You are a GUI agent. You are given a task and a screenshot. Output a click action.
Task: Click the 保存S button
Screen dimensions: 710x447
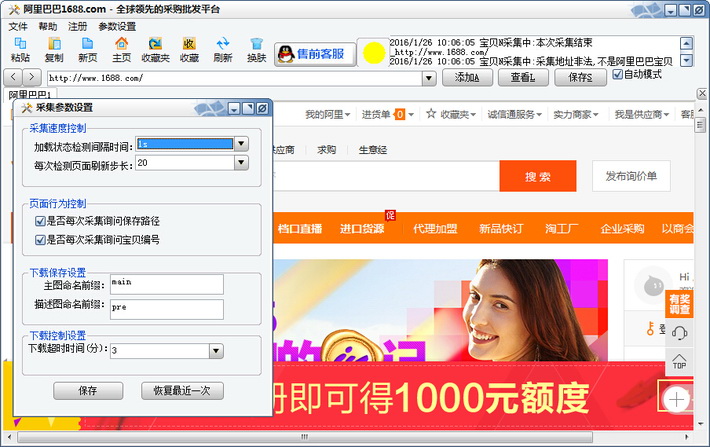pyautogui.click(x=580, y=77)
